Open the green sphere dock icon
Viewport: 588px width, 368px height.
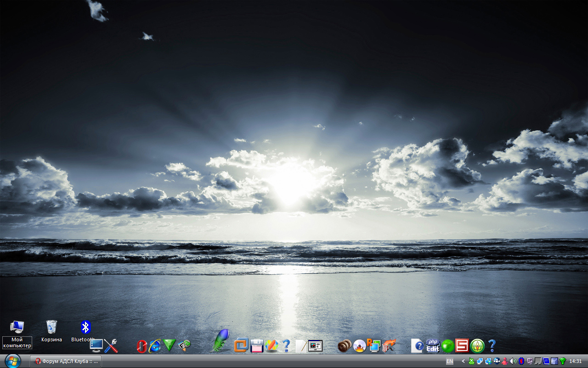coord(447,345)
